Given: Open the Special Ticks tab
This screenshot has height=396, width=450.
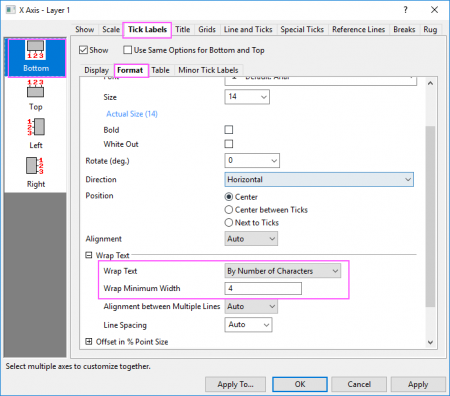Looking at the screenshot, I should point(302,30).
